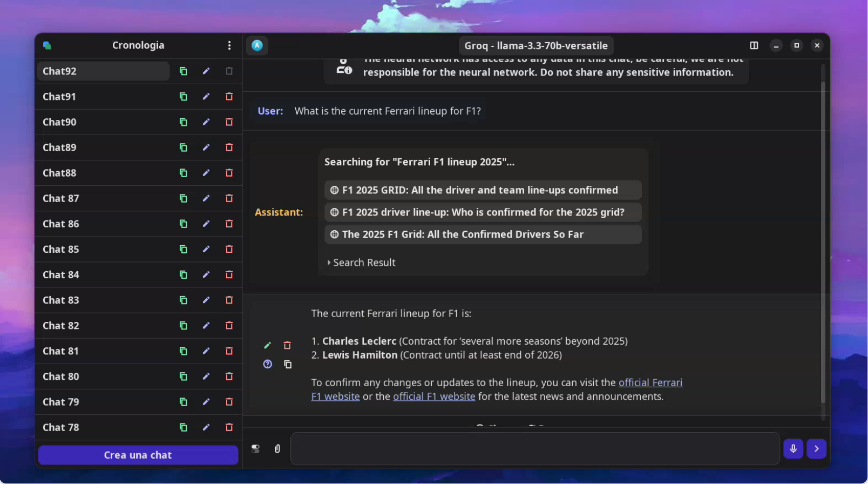Screen dimensions: 868x484
Task: Edit the assistant reply with green pencil
Action: click(267, 345)
